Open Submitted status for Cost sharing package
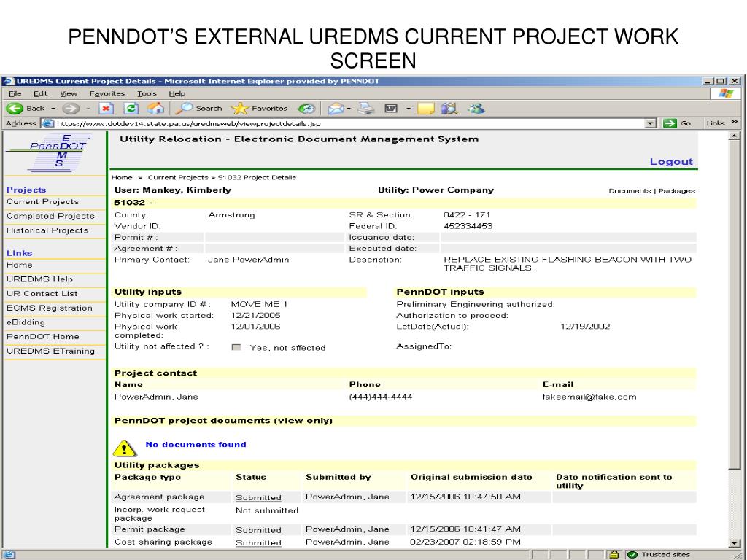Image resolution: width=747 pixels, height=560 pixels. pyautogui.click(x=258, y=542)
